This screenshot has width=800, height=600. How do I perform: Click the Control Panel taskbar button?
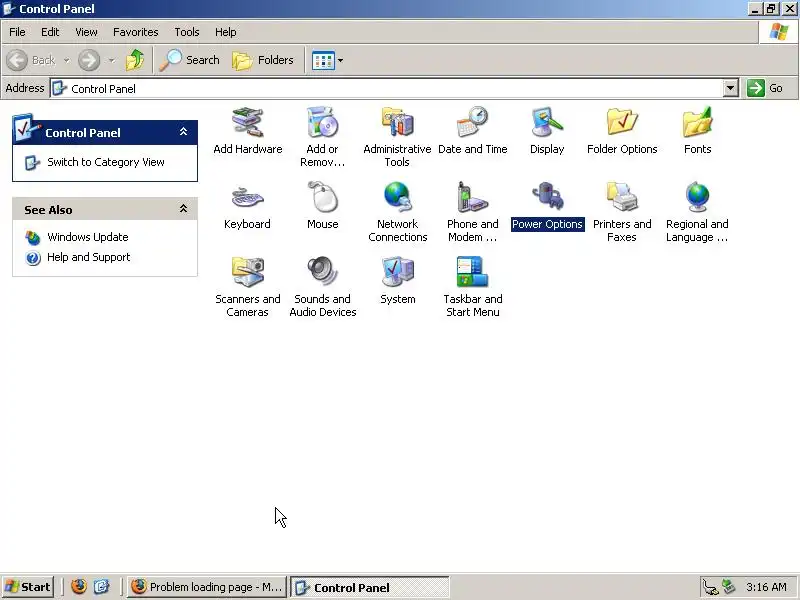tap(369, 587)
